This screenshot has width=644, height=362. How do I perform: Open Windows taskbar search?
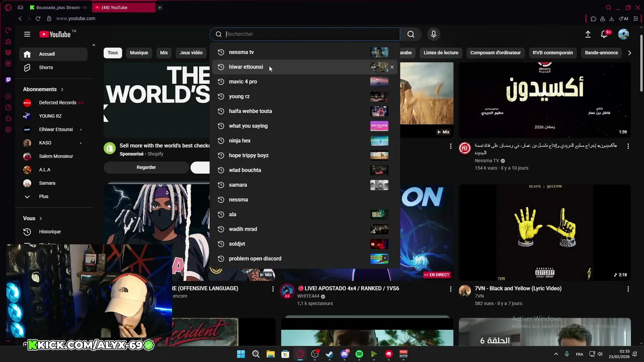pos(256,354)
